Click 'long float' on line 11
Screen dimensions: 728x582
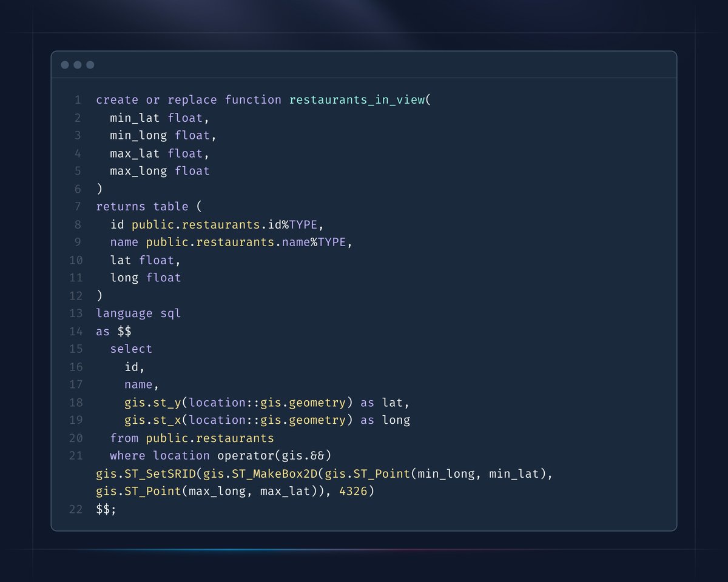click(146, 278)
